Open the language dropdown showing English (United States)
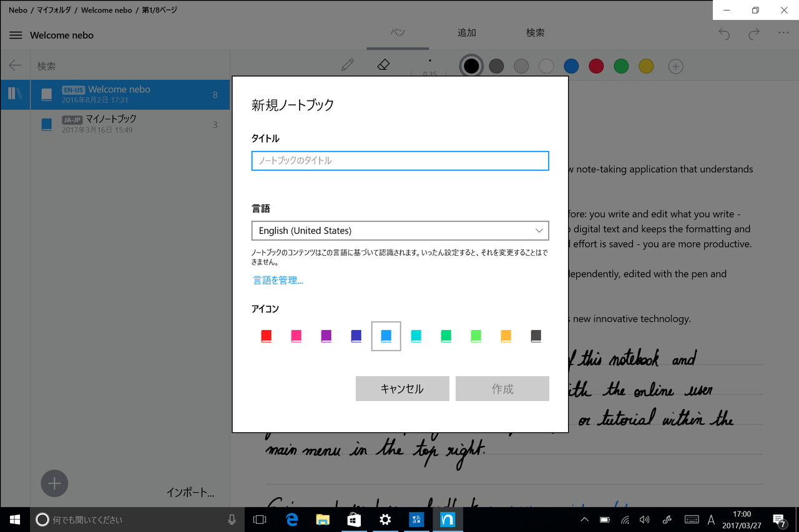Image resolution: width=799 pixels, height=532 pixels. pos(400,230)
